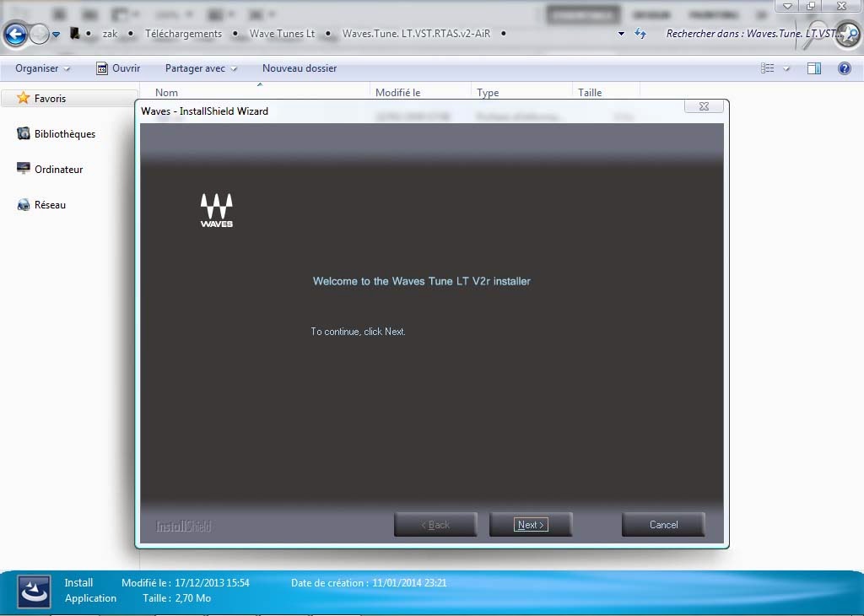Select Ordinateur in the navigation pane
This screenshot has height=616, width=864.
tap(58, 169)
